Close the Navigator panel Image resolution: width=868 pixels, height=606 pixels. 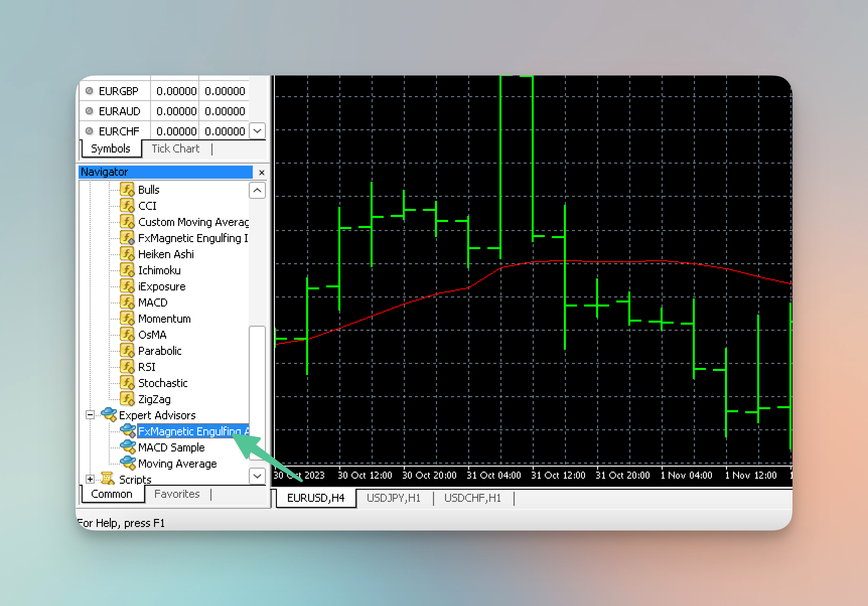point(261,173)
